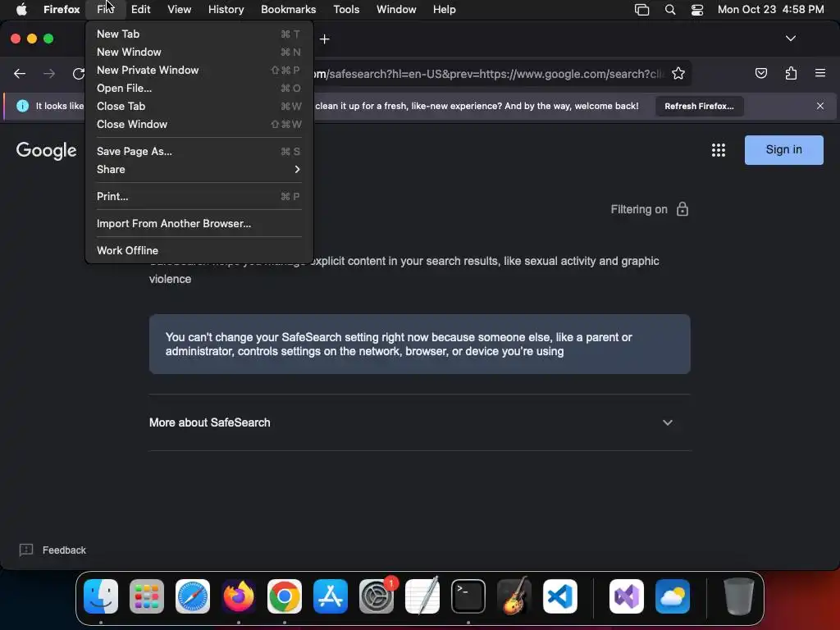Open the Firefox hamburger application menu

point(820,73)
